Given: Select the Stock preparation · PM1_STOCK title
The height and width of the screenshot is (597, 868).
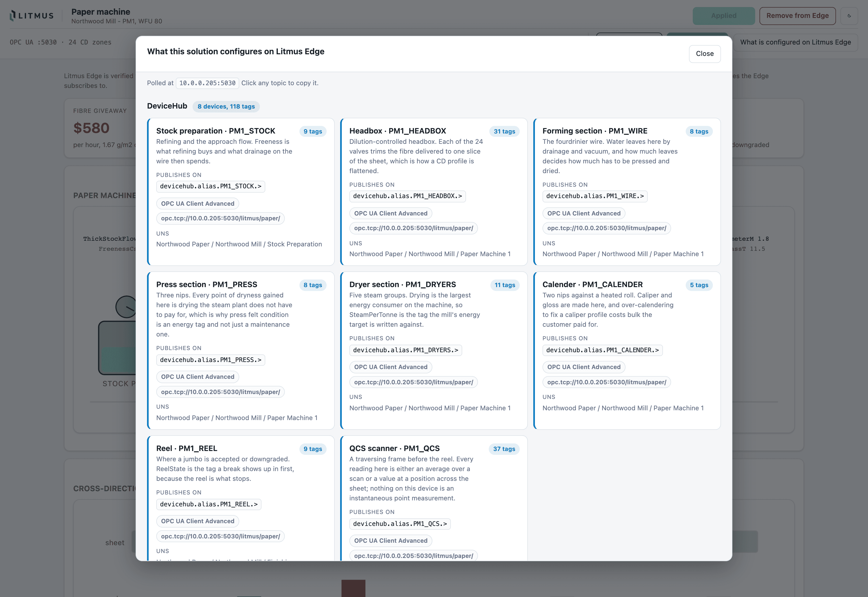Looking at the screenshot, I should [x=216, y=131].
